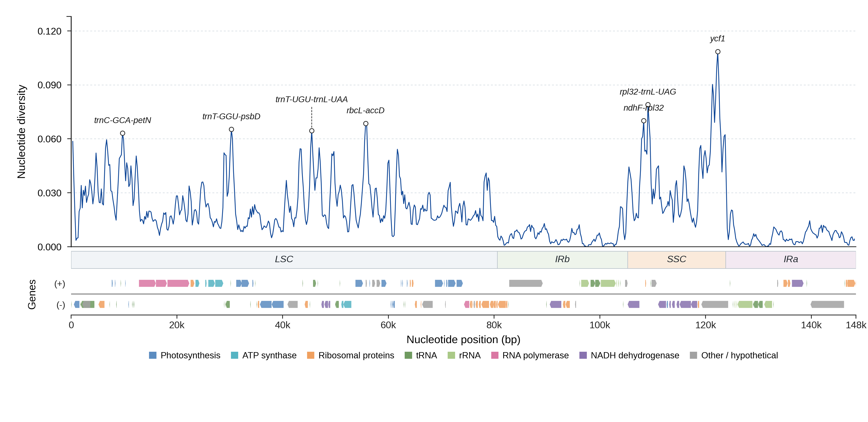Click the pink RNA polymerase legend swatch
Image resolution: width=868 pixels, height=422 pixels.
click(495, 355)
